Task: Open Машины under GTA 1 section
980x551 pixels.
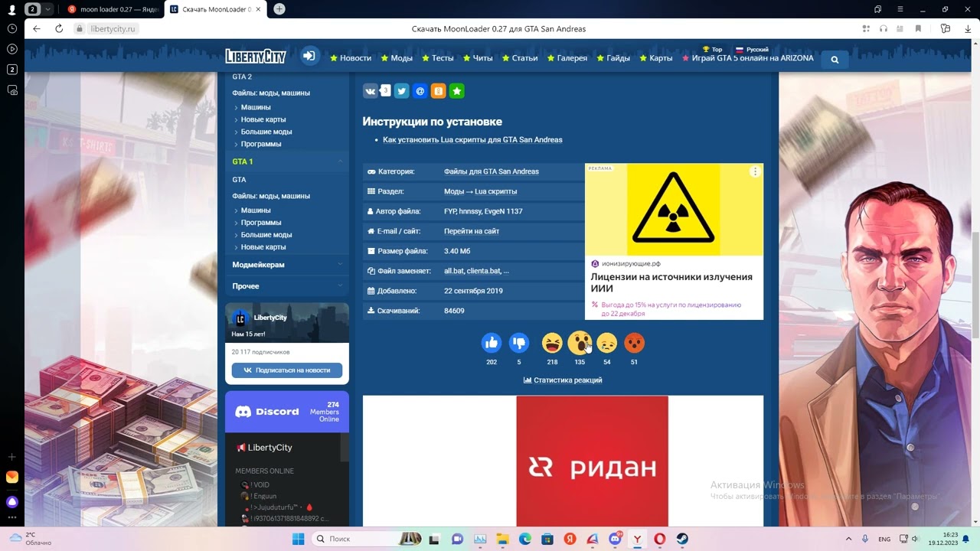Action: [256, 210]
